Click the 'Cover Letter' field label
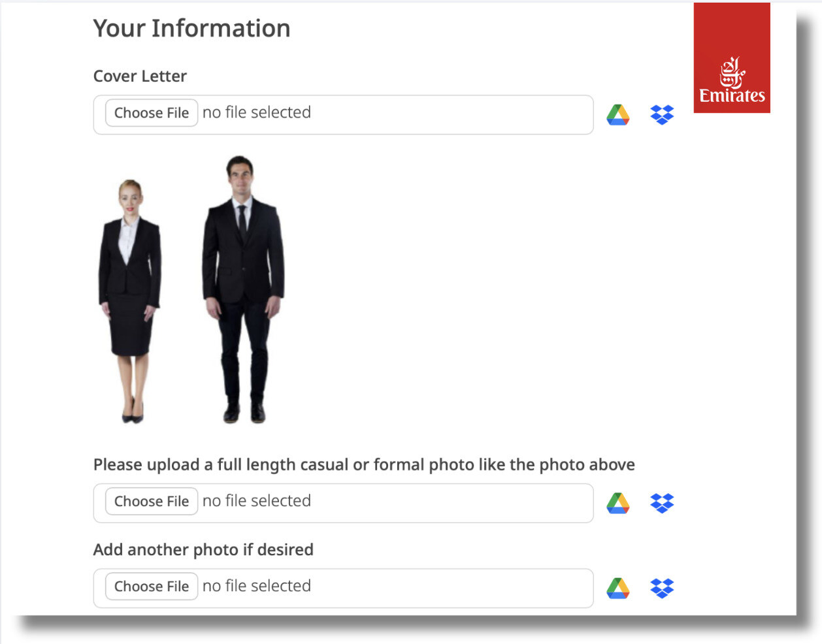Viewport: 822px width, 644px height. 140,76
